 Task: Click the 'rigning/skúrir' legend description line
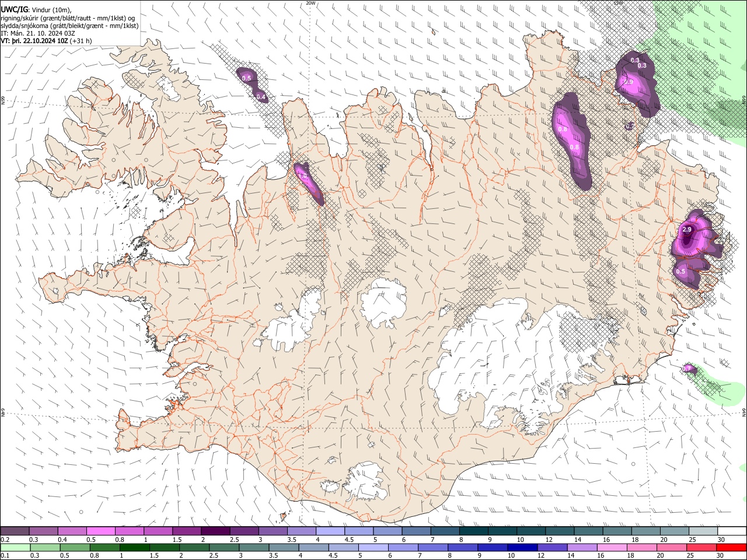click(68, 18)
